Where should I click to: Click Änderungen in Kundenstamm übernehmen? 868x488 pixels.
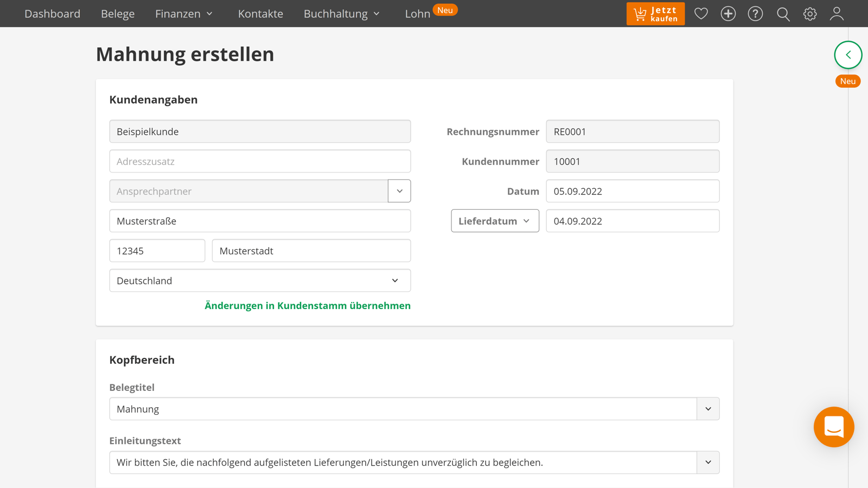coord(308,306)
